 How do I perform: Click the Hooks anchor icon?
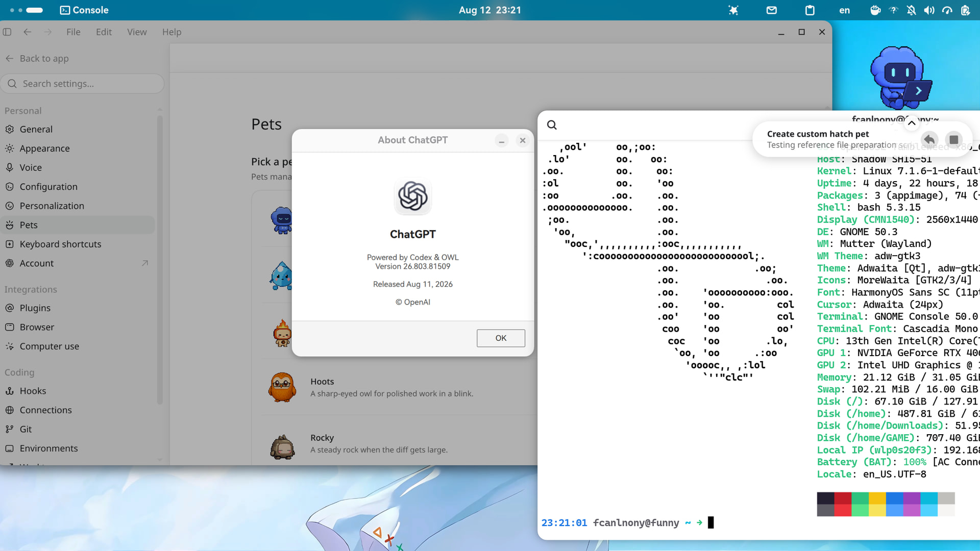click(10, 391)
